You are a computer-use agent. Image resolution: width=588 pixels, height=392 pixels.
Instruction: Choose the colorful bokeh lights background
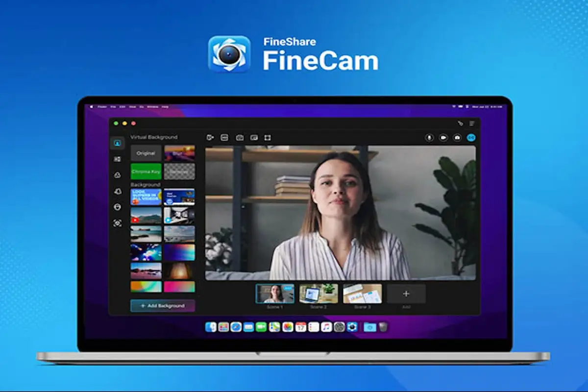(x=146, y=252)
